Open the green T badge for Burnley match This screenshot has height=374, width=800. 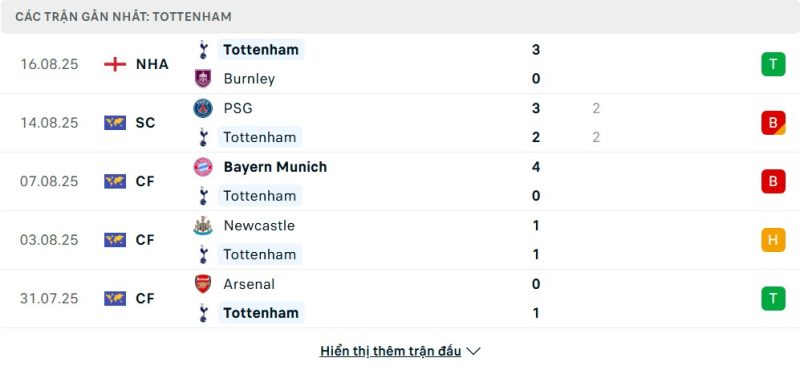[x=773, y=64]
